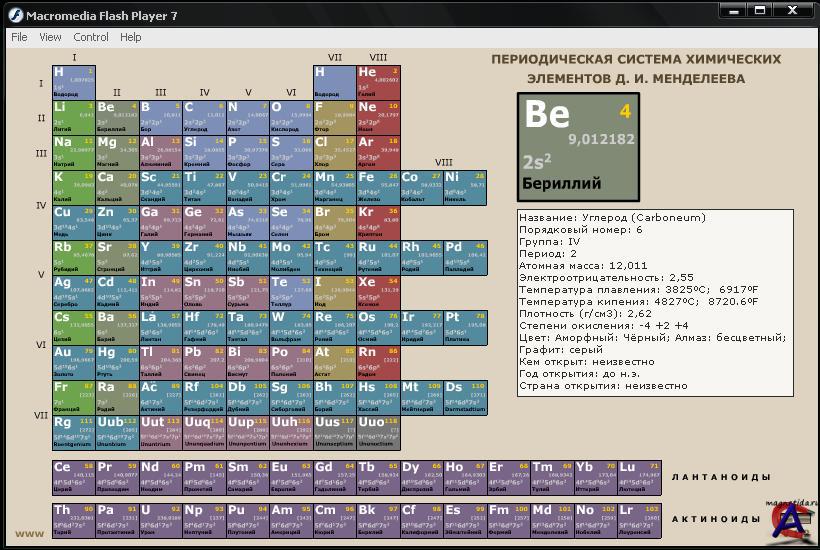Click the Carbon (C) element tile
Image resolution: width=820 pixels, height=550 pixels.
[203, 116]
